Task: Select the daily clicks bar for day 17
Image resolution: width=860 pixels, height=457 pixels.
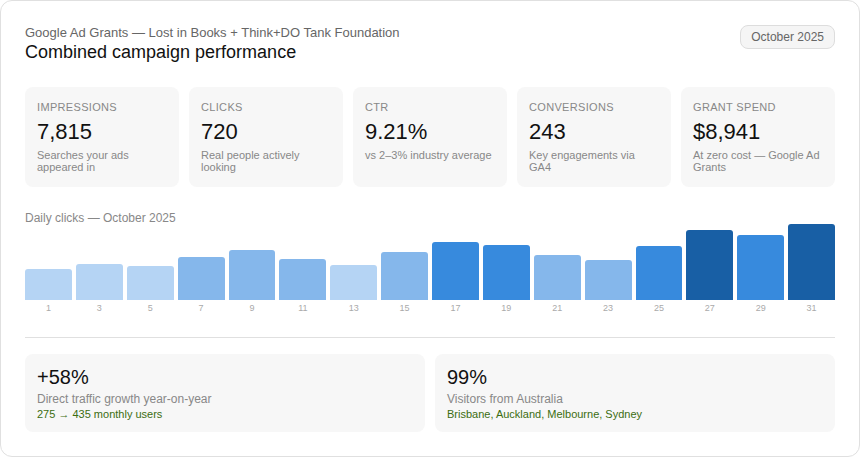Action: point(455,272)
